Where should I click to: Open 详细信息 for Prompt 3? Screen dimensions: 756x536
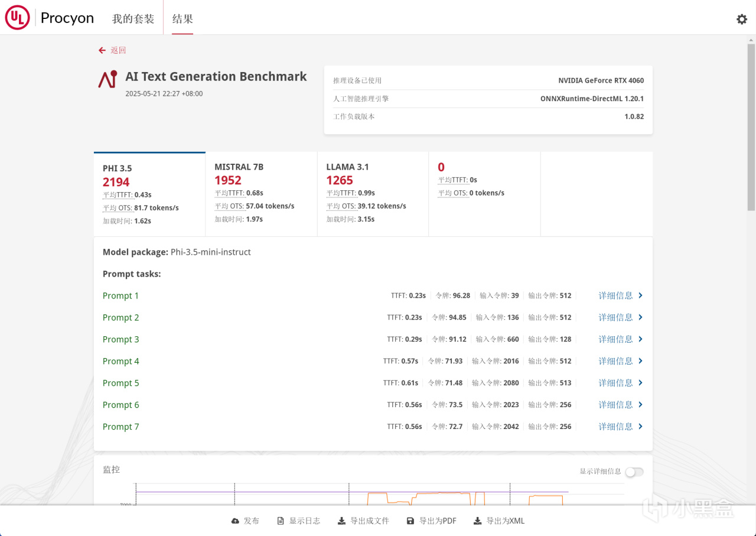point(615,339)
